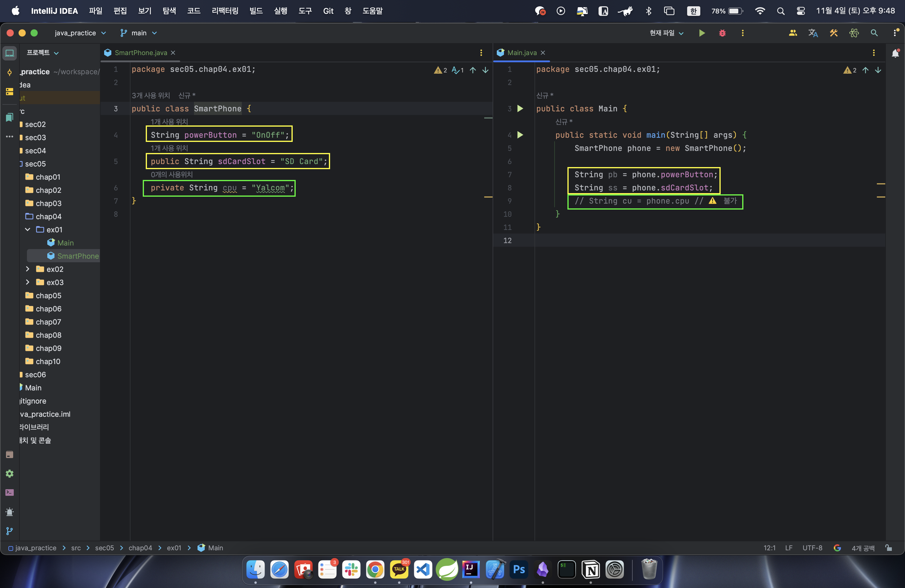Toggle the Project tool window button
Image resolution: width=905 pixels, height=588 pixels.
click(10, 53)
